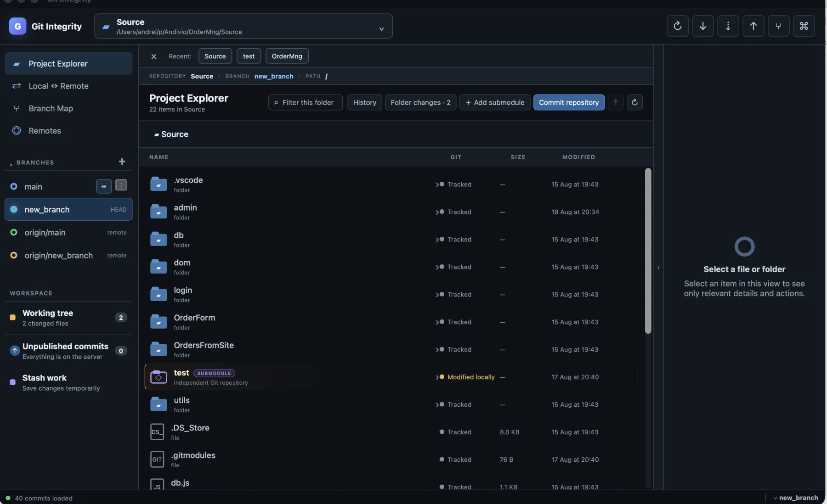Select the .DS_Store file icon
The image size is (827, 504).
coord(157,432)
